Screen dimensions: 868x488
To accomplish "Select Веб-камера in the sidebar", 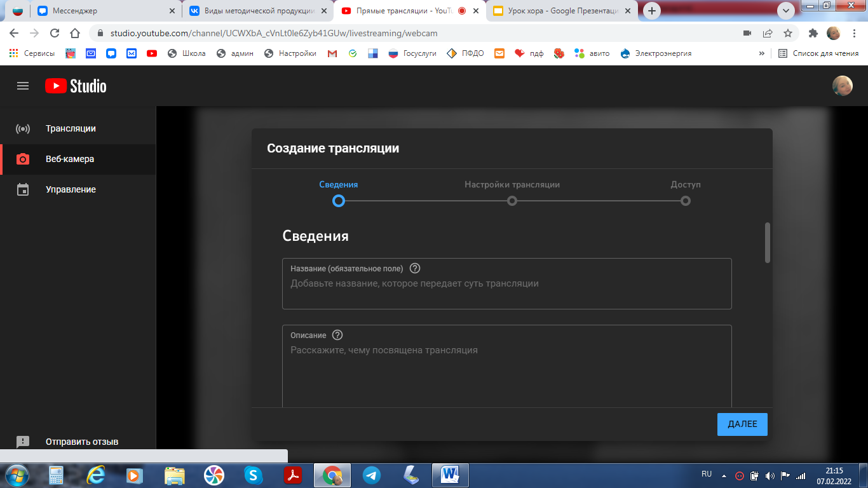I will click(x=78, y=159).
